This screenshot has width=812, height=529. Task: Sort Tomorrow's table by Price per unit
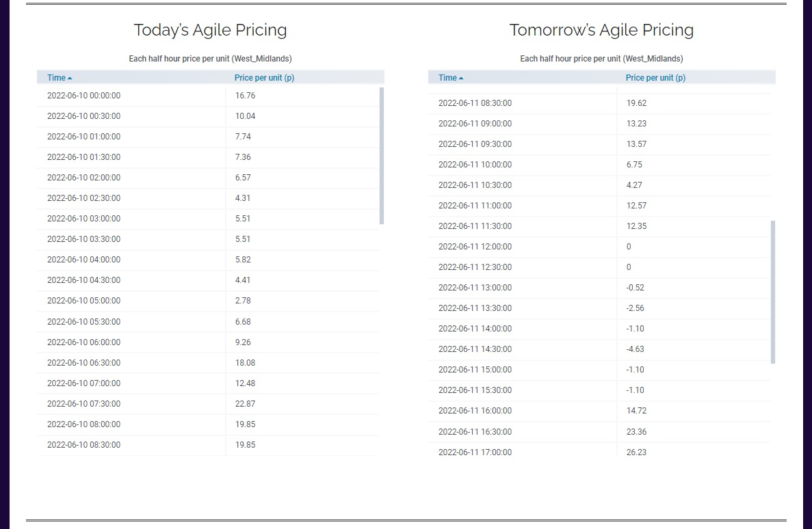[655, 78]
